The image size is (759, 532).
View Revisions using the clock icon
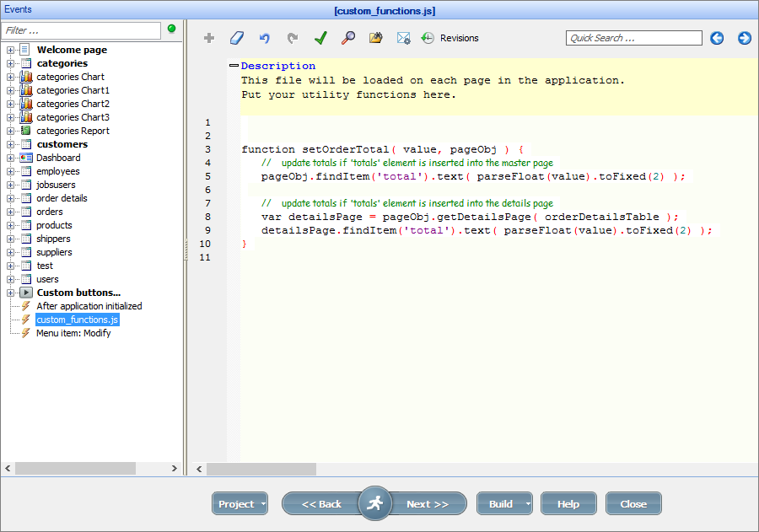tap(428, 38)
